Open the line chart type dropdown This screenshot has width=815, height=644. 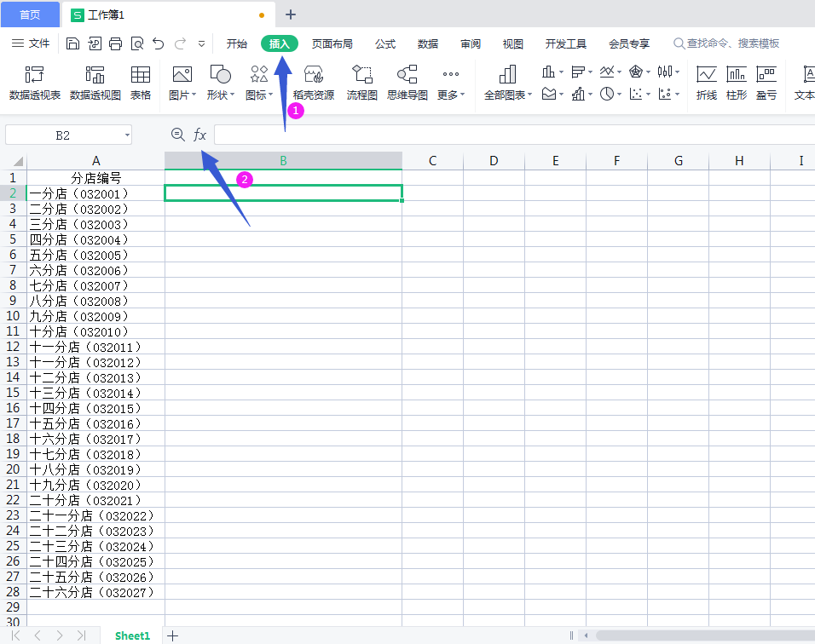(619, 72)
